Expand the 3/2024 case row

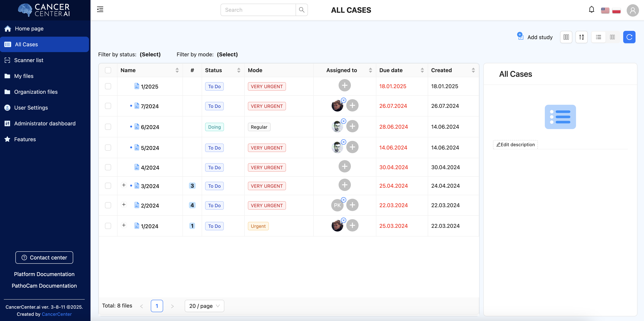(124, 185)
